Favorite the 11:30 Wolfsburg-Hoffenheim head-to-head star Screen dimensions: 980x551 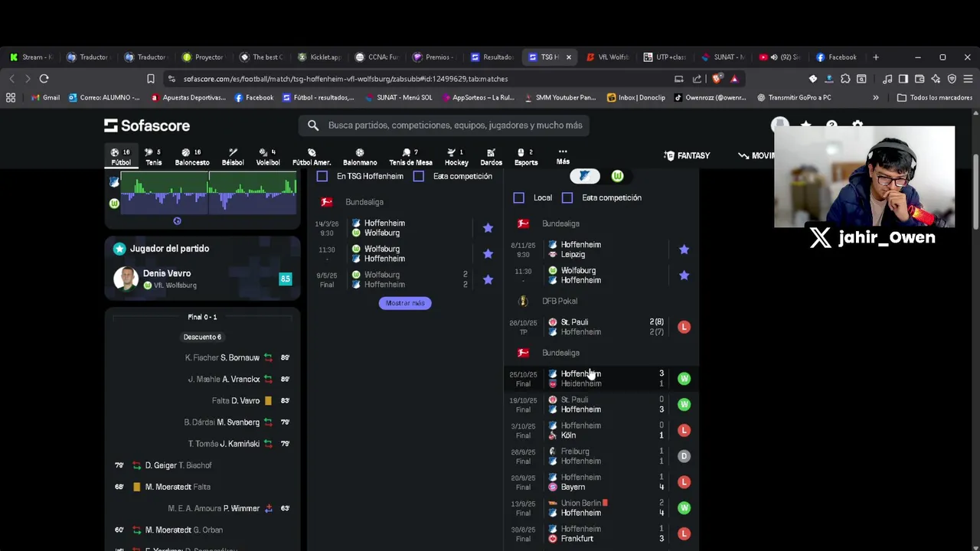coord(488,254)
